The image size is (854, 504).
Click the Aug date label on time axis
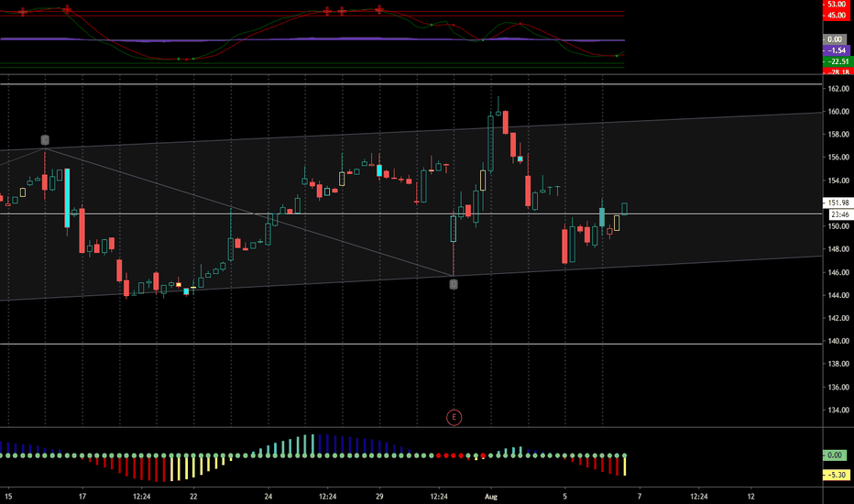[x=491, y=497]
